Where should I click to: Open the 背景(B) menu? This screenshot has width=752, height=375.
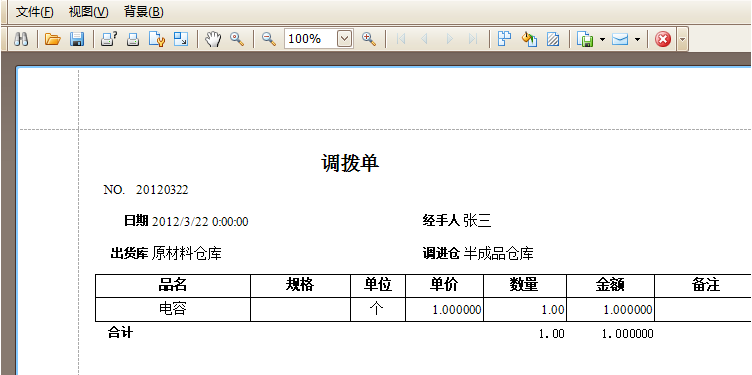(143, 12)
